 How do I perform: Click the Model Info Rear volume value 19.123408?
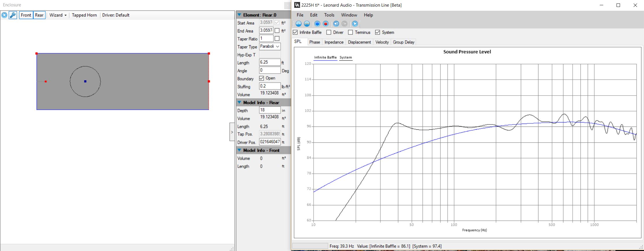pos(269,117)
